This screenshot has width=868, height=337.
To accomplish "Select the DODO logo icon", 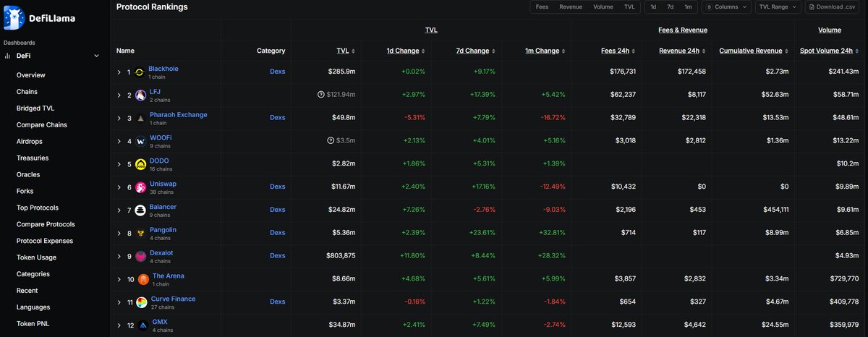I will click(140, 164).
